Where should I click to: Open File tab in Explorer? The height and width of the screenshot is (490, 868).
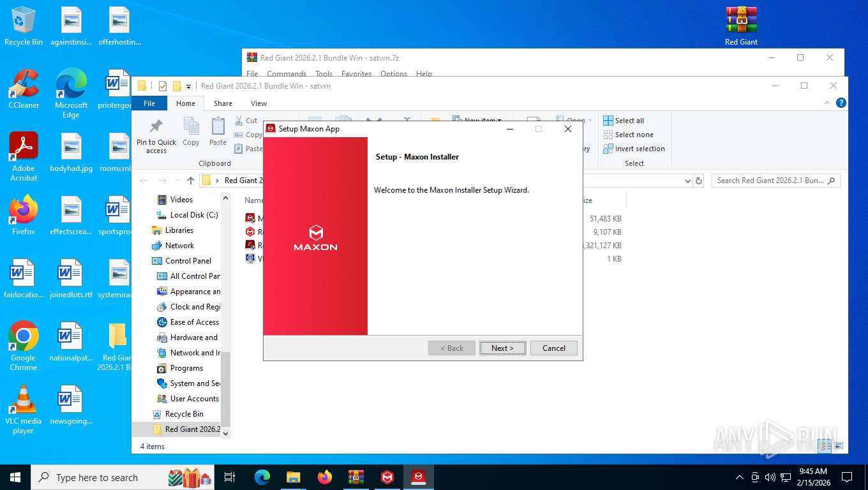(149, 103)
